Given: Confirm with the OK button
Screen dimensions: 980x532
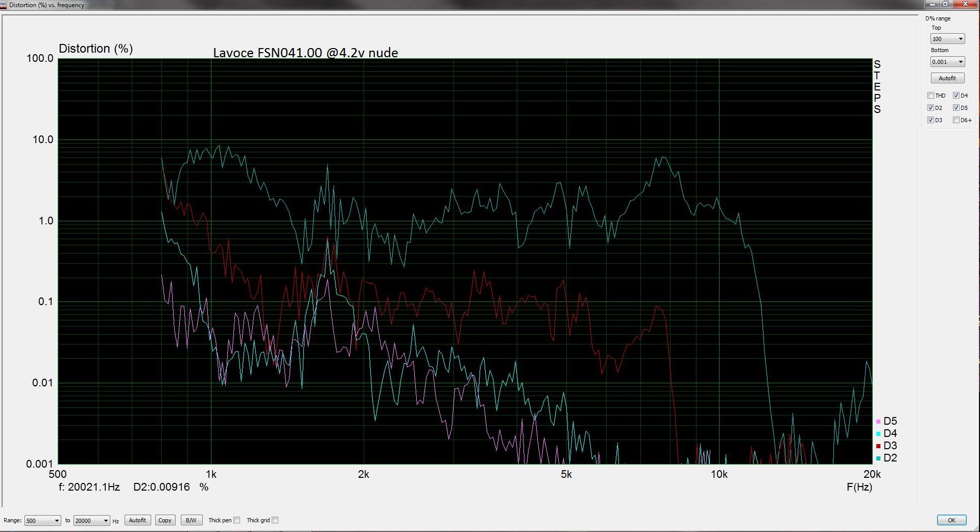Looking at the screenshot, I should click(951, 520).
